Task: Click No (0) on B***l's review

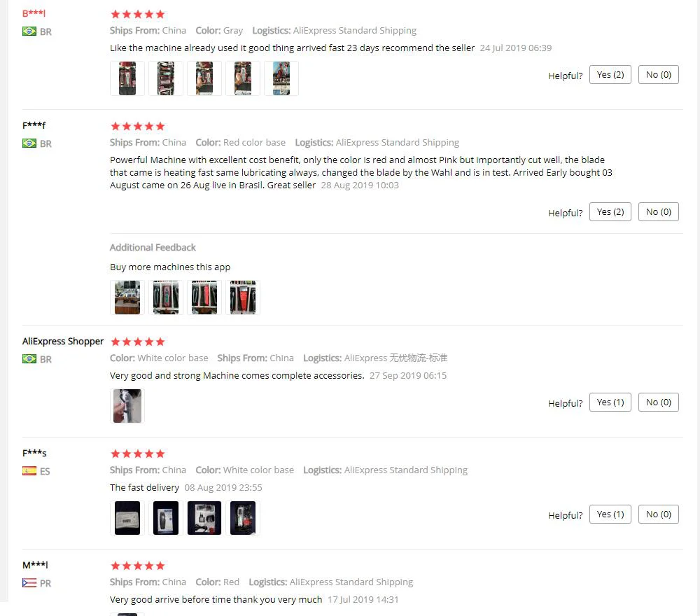Action: coord(659,74)
